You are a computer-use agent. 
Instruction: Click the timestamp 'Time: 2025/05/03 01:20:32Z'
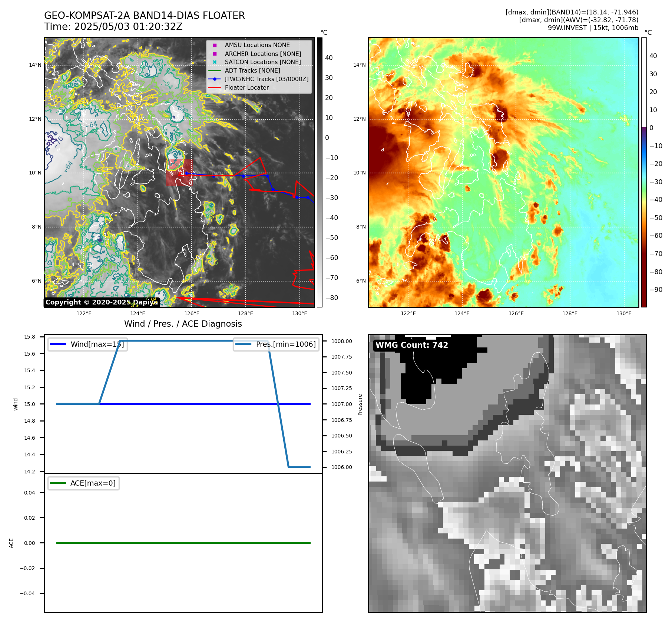click(x=113, y=27)
